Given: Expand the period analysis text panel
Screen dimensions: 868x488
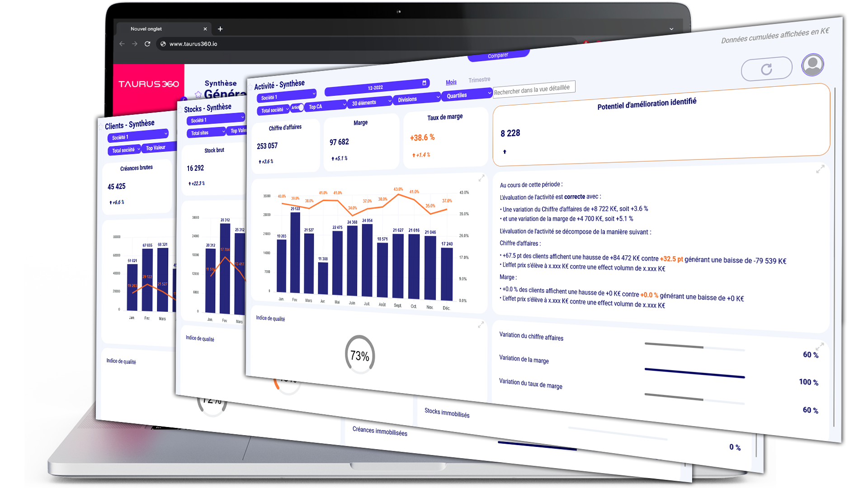Looking at the screenshot, I should [820, 169].
